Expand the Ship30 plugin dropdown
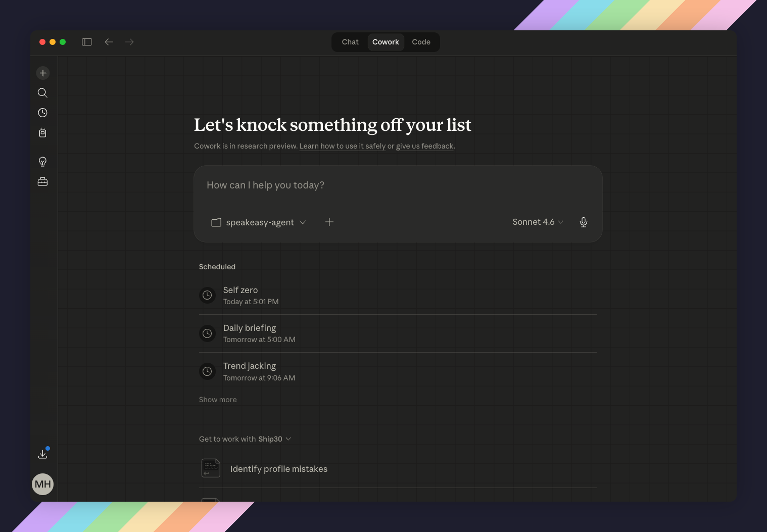Image resolution: width=767 pixels, height=532 pixels. pos(274,439)
